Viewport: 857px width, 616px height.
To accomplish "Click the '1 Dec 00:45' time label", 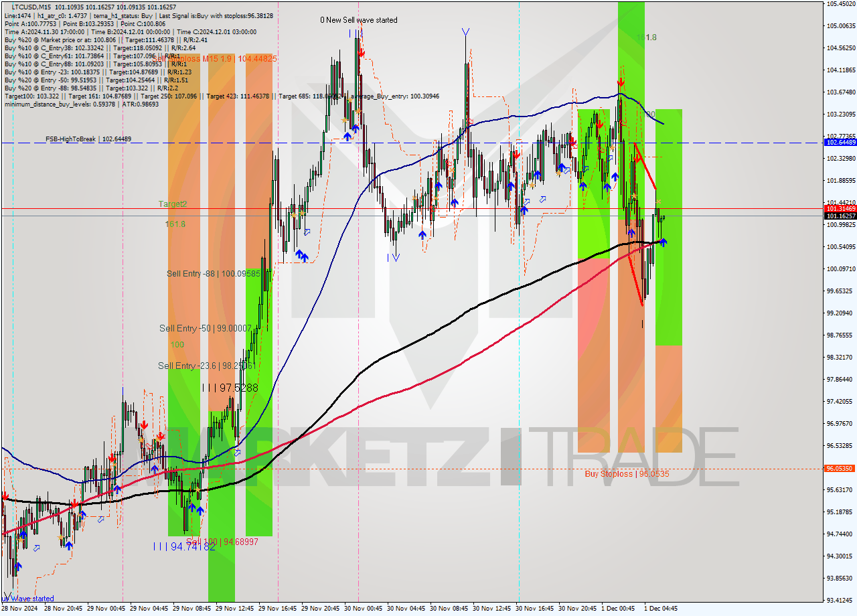I will 619,609.
